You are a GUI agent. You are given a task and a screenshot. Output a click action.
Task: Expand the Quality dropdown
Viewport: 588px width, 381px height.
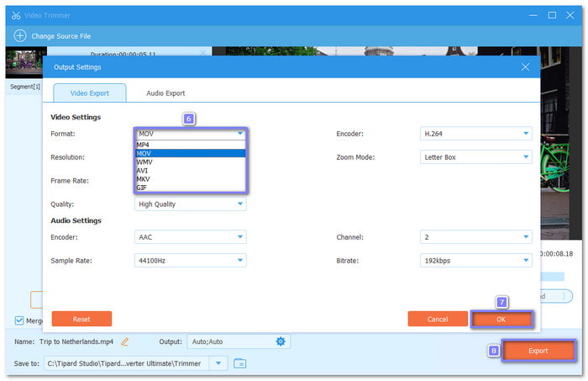(190, 204)
